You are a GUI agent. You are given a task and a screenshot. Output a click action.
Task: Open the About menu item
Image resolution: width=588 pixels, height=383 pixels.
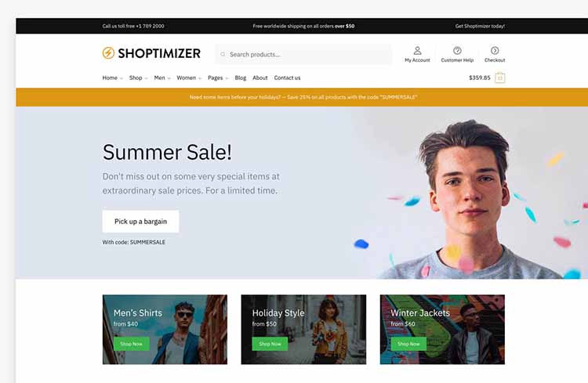260,78
